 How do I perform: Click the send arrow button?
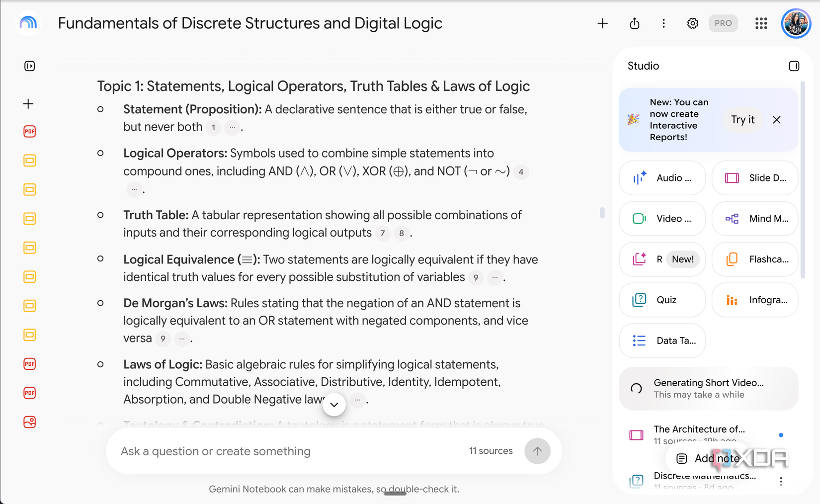click(537, 451)
